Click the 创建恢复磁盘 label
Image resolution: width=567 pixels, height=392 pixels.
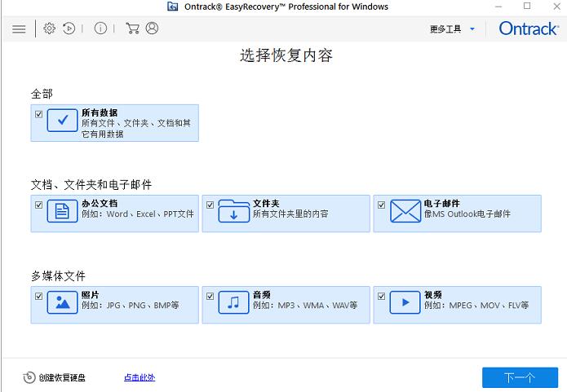pos(62,378)
